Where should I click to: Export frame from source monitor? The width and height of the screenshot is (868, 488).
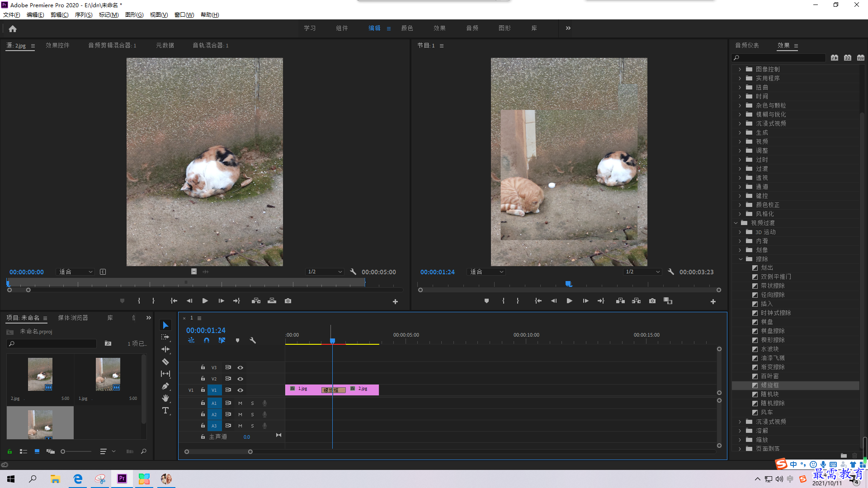288,301
